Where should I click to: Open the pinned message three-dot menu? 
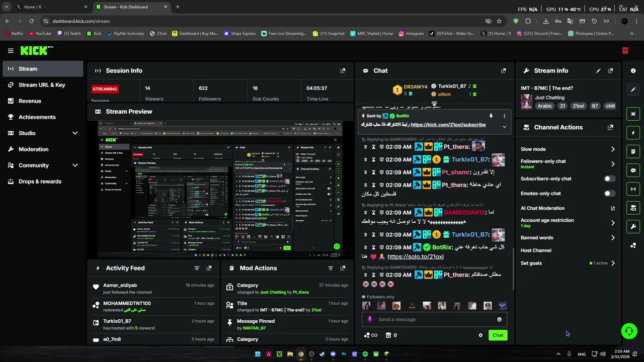coord(504,116)
